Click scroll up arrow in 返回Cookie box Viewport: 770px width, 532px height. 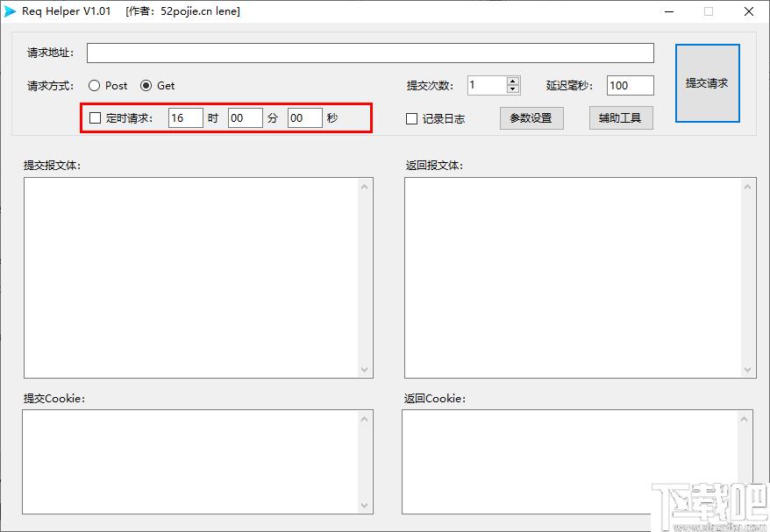(x=744, y=419)
